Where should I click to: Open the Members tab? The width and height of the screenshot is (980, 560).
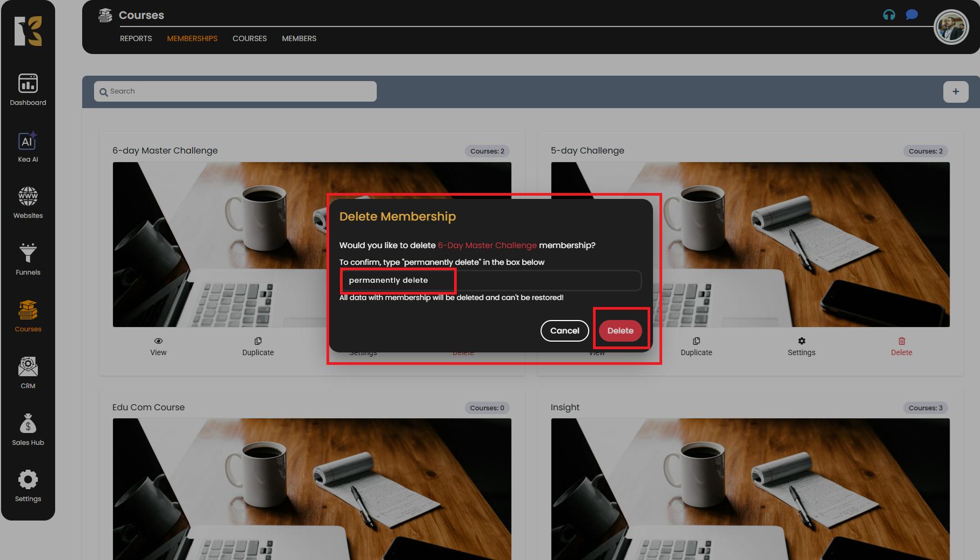pyautogui.click(x=299, y=38)
